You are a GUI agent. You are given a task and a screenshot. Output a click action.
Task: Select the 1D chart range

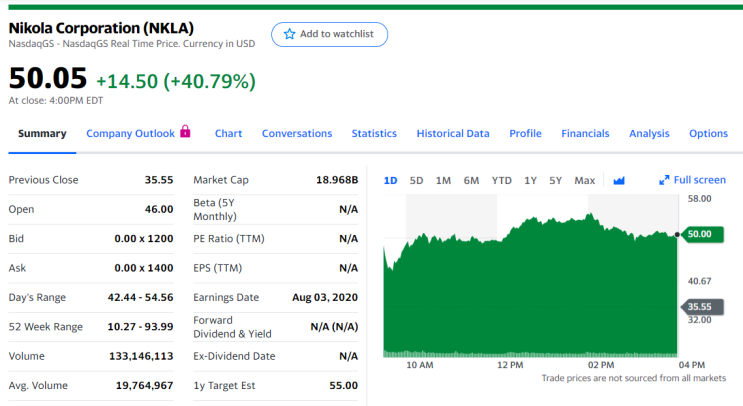point(390,180)
